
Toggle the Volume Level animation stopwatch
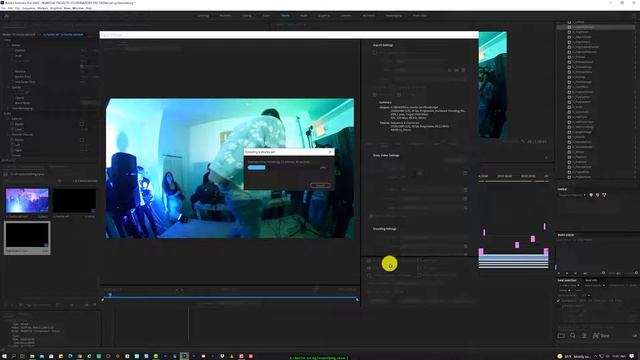[x=12, y=129]
